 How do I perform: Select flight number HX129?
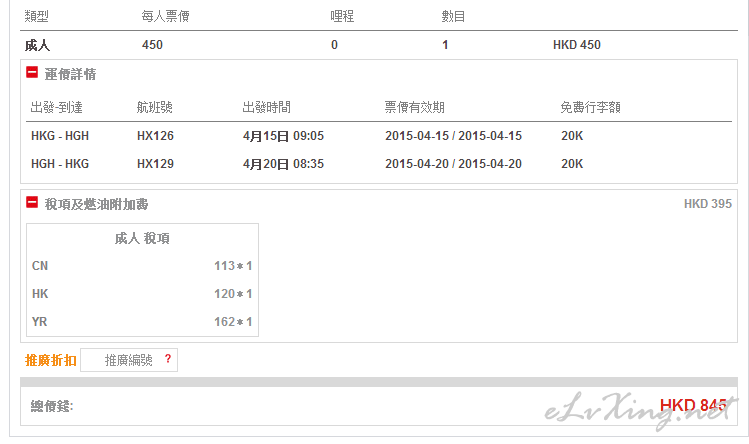(x=155, y=164)
